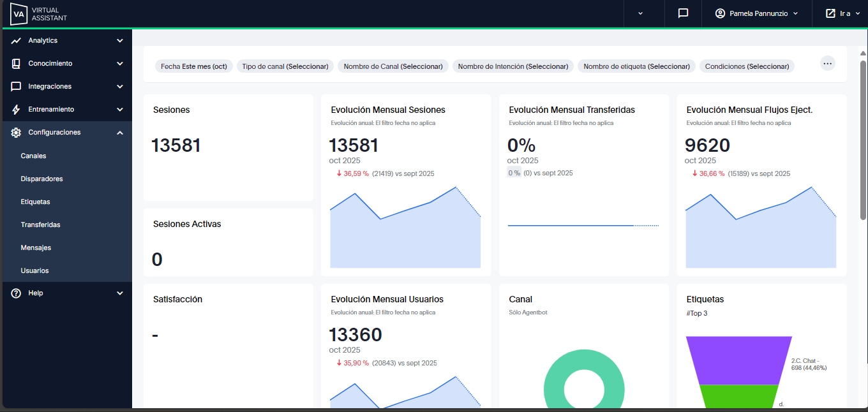The image size is (868, 412).
Task: Open the Pamela Pannunzio user dropdown
Action: click(x=756, y=13)
